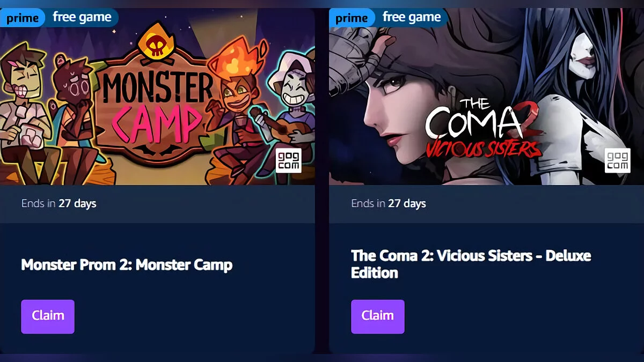Image resolution: width=644 pixels, height=362 pixels.
Task: Click the prime badge on The Coma 2 card
Action: 352,18
